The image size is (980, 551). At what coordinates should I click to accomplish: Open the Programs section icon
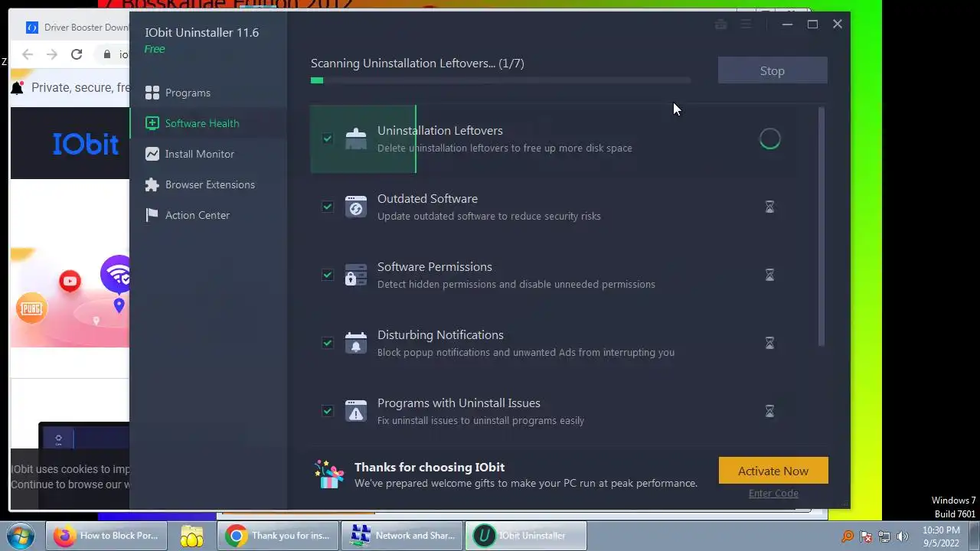pos(152,93)
